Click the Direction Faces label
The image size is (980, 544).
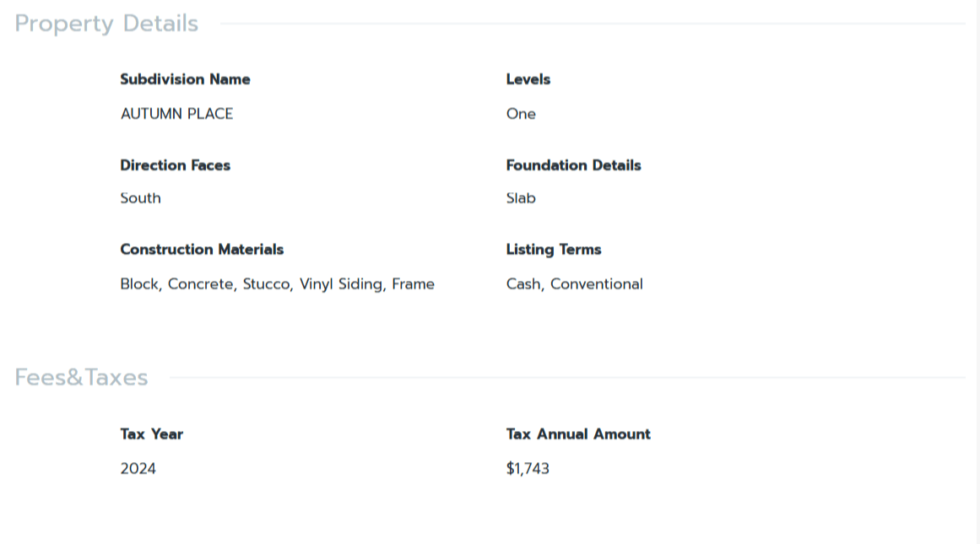175,165
